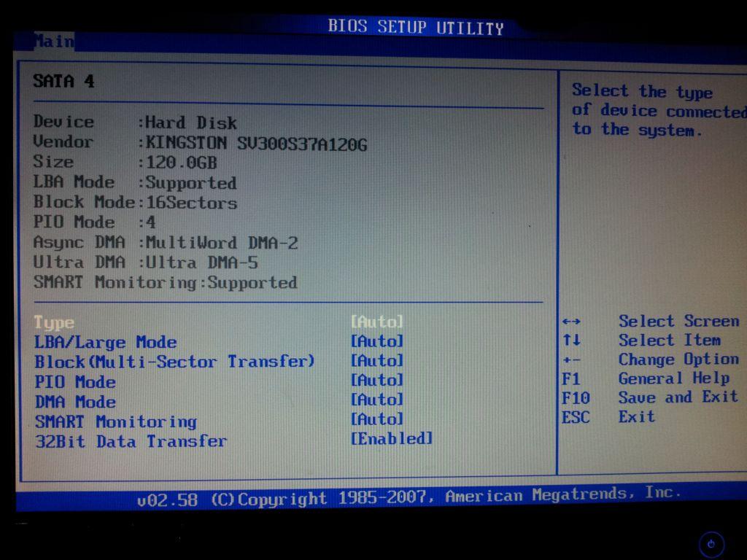
Task: Change PIO Mode [Auto] setting value
Action: (377, 381)
